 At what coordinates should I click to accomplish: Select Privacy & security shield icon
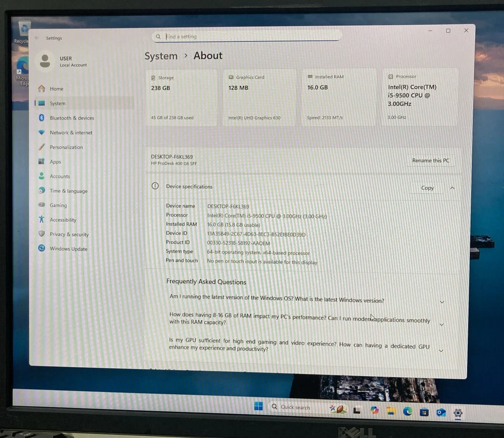tap(41, 234)
